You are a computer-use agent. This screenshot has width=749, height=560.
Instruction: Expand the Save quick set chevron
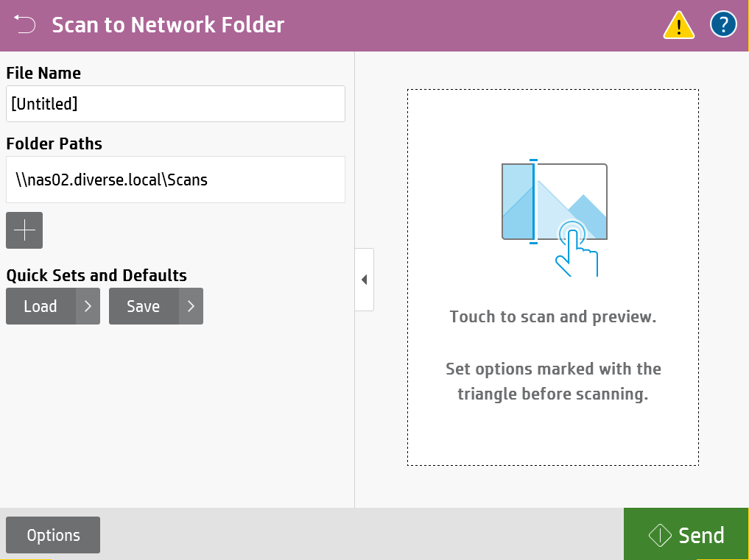[191, 306]
